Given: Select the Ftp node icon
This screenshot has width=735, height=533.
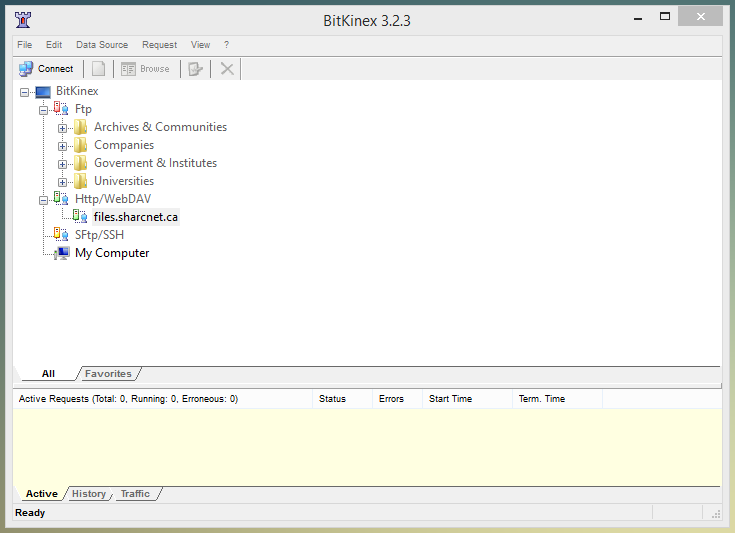Looking at the screenshot, I should [61, 109].
